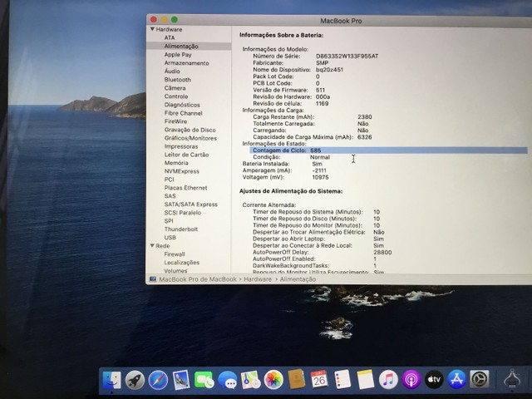Screen dimensions: 532x399
Task: Select the 'Contagem de Ciclo: 585' row
Action: (x=388, y=150)
